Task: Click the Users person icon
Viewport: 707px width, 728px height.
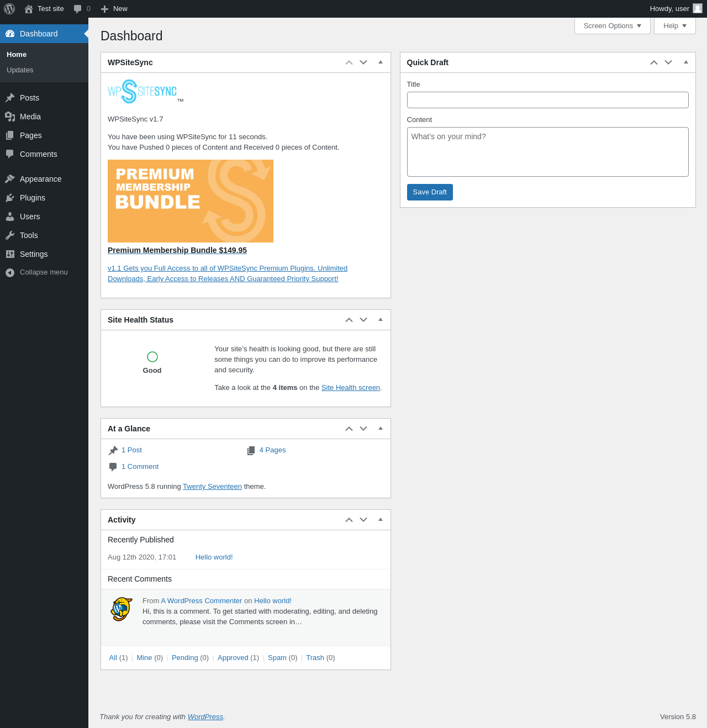Action: [x=10, y=217]
